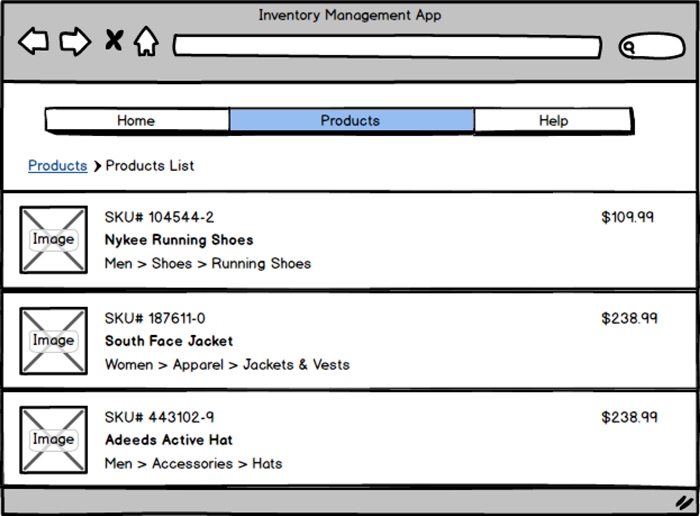Grab the window resize handle in corner
The image size is (700, 516).
click(x=683, y=502)
